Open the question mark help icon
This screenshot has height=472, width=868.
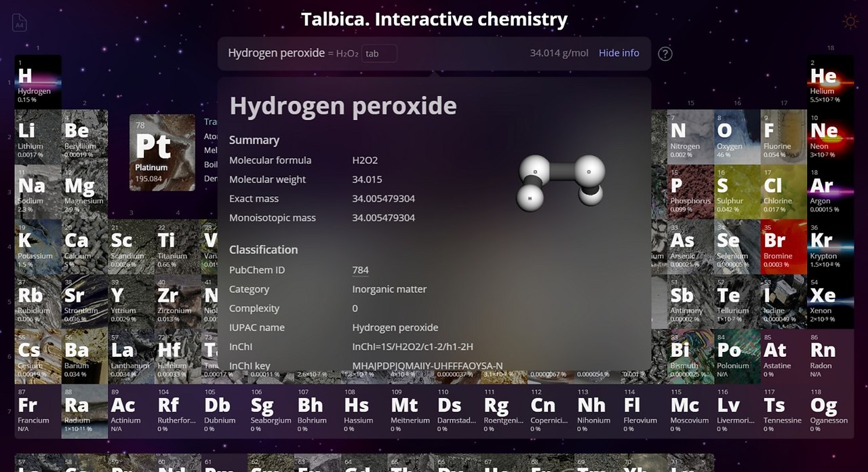[x=665, y=54]
